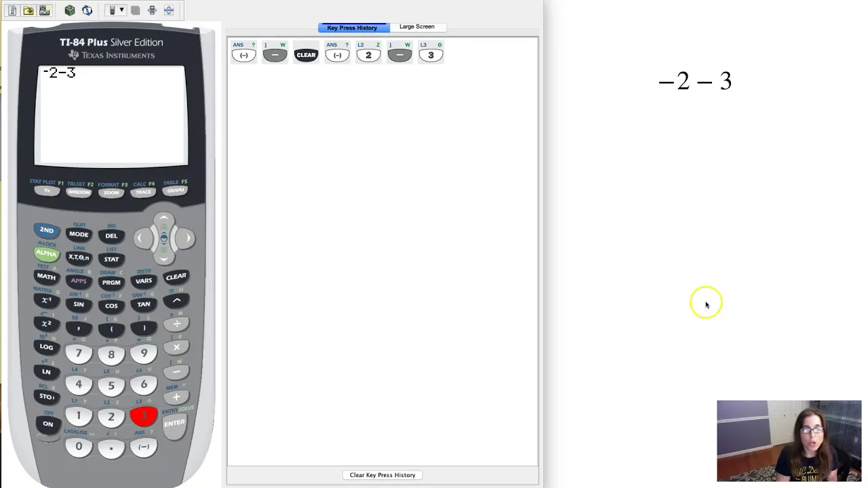868x488 pixels.
Task: Switch to the Key Press History tab
Action: (x=353, y=28)
